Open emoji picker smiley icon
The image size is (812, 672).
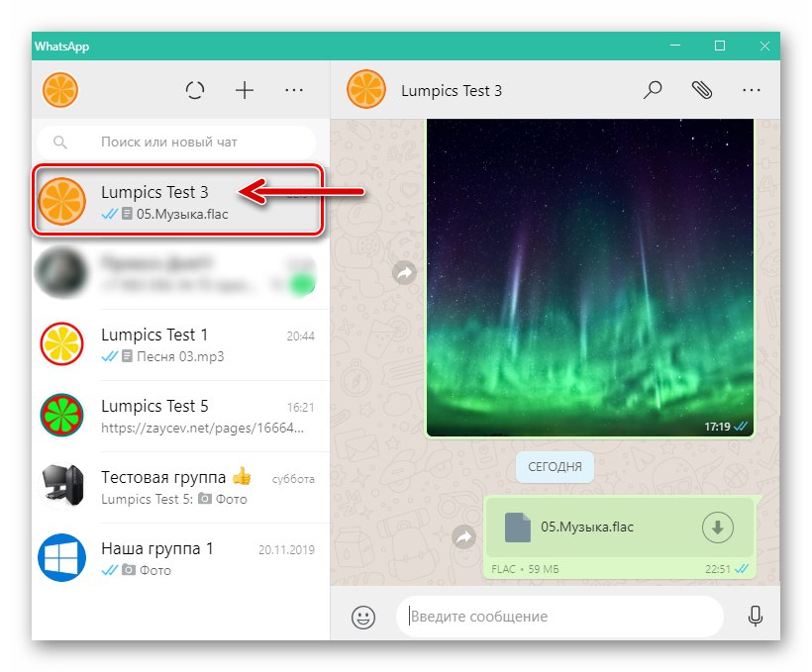363,618
